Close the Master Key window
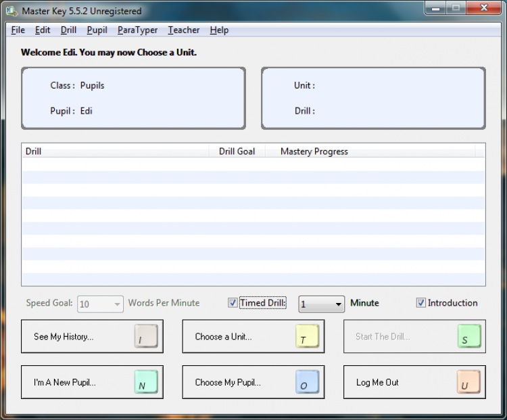Screen dimensions: 507x420 [484, 7]
